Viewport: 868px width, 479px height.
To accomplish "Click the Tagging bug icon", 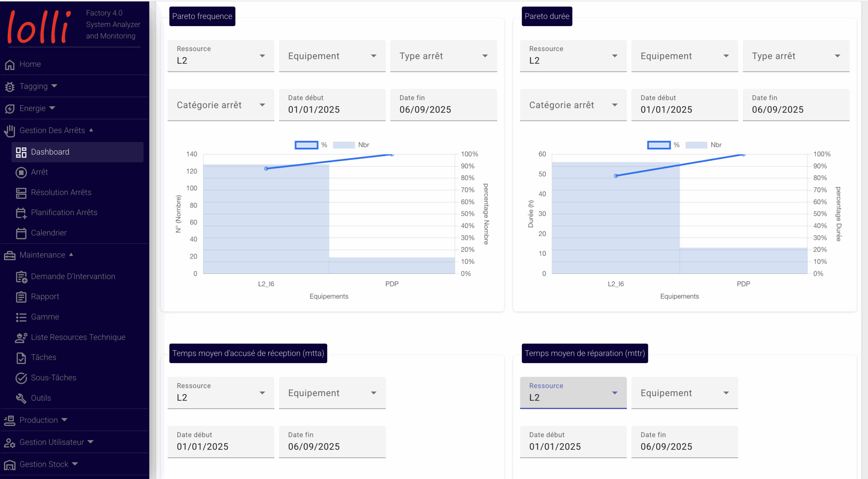I will click(x=10, y=87).
